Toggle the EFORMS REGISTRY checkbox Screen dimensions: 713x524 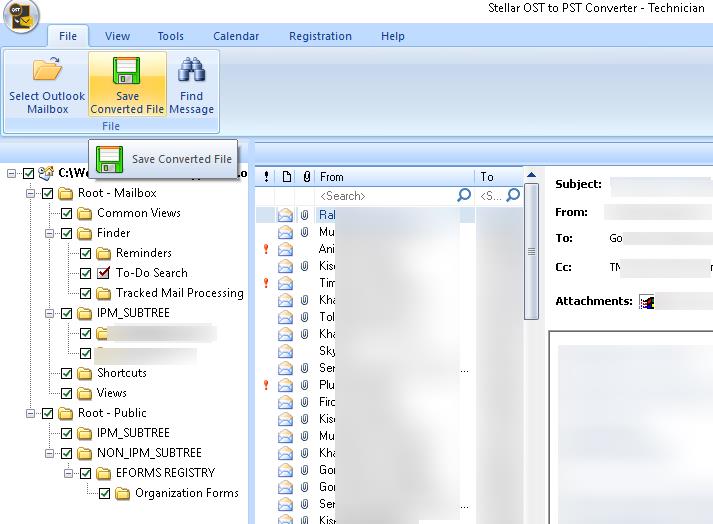(85, 474)
